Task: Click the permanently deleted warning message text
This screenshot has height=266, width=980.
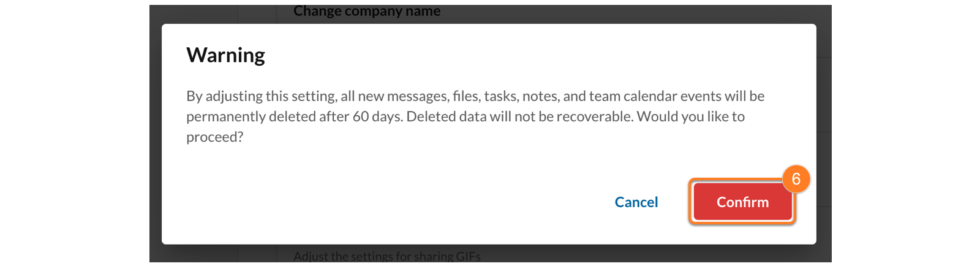Action: (x=475, y=116)
